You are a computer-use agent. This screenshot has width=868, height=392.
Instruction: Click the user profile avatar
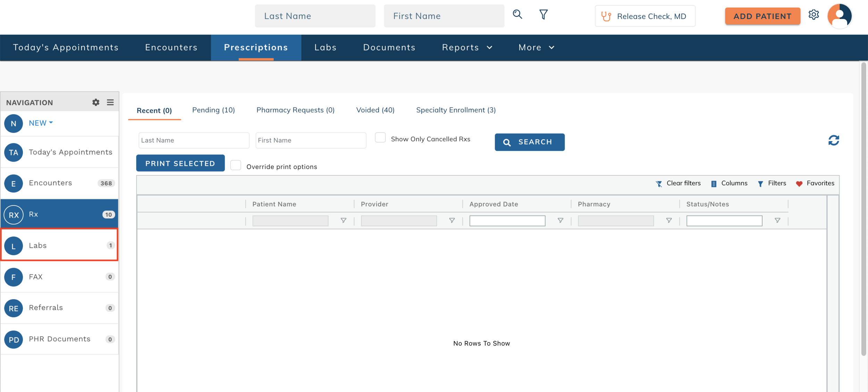[x=840, y=16]
